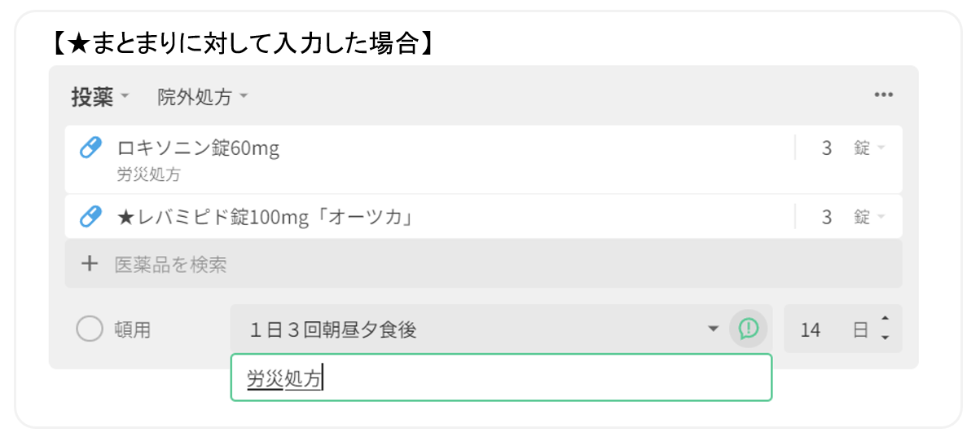Image resolution: width=980 pixels, height=446 pixels.
Task: Click the 医薬品を検索 search field
Action: tap(489, 264)
